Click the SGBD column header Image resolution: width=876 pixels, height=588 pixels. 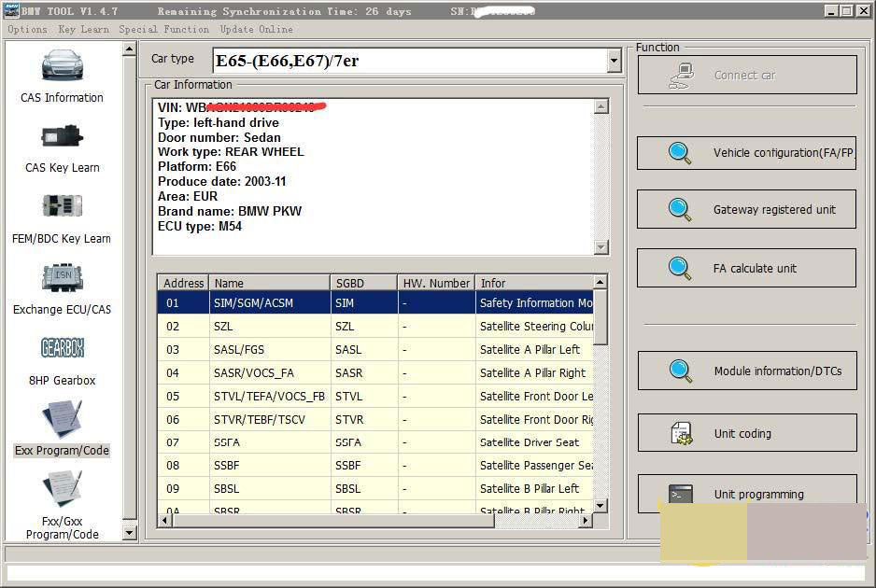click(363, 283)
